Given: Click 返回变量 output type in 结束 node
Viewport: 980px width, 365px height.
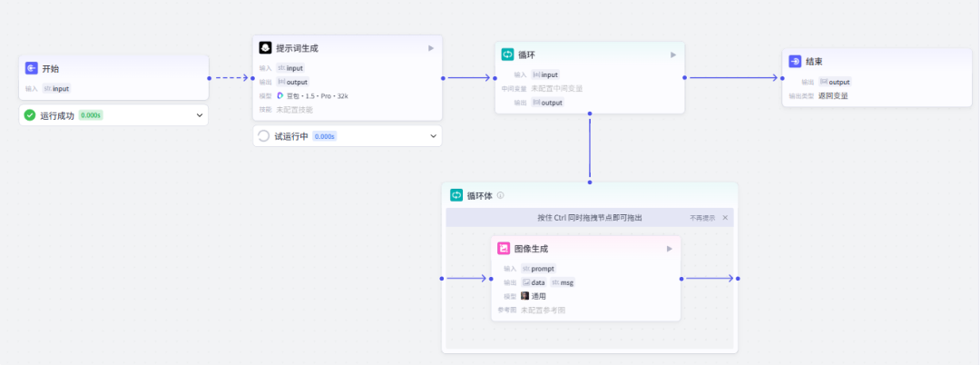Looking at the screenshot, I should (833, 95).
